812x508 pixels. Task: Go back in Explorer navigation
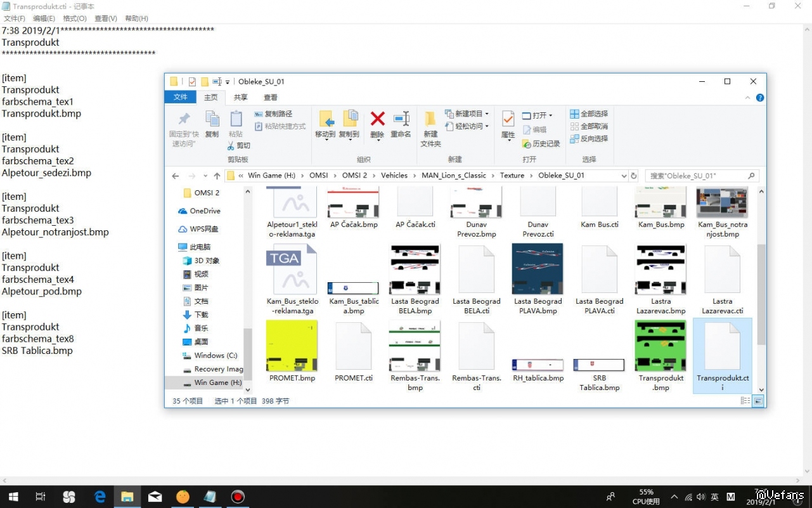pyautogui.click(x=176, y=176)
